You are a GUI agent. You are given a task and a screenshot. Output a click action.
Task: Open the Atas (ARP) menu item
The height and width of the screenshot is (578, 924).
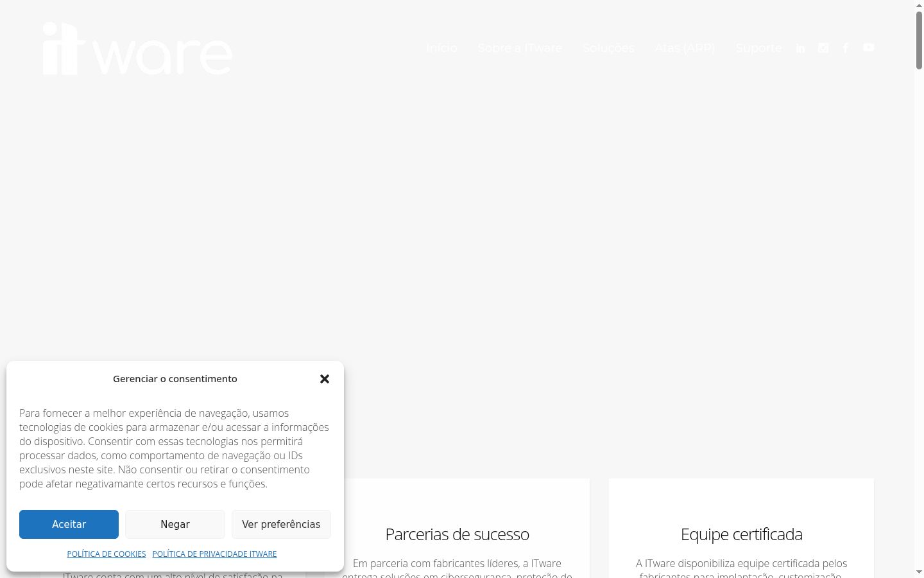tap(685, 48)
